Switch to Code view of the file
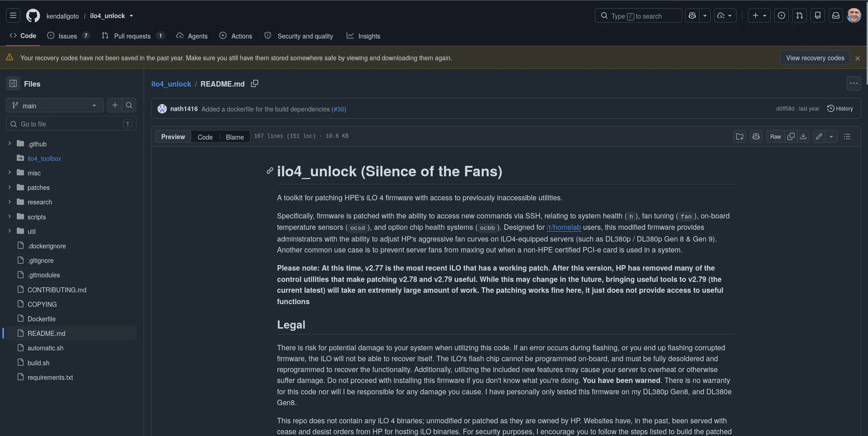868x436 pixels. pyautogui.click(x=205, y=137)
